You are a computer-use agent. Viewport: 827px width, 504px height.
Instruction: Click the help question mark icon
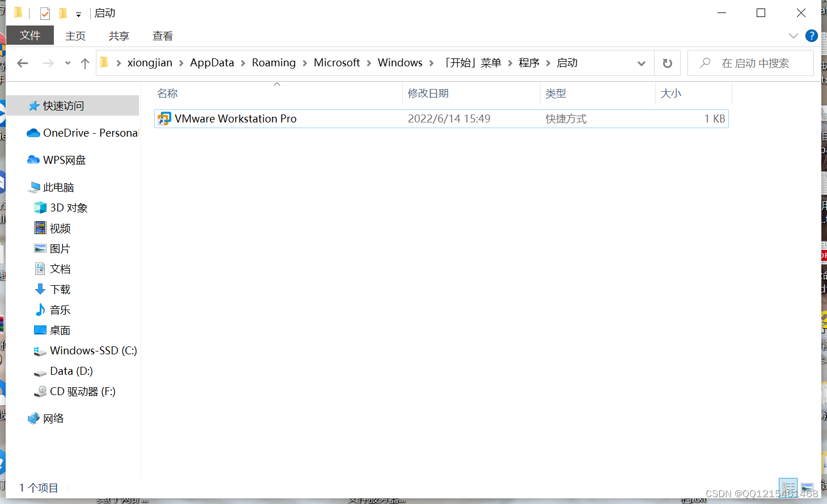tap(812, 36)
